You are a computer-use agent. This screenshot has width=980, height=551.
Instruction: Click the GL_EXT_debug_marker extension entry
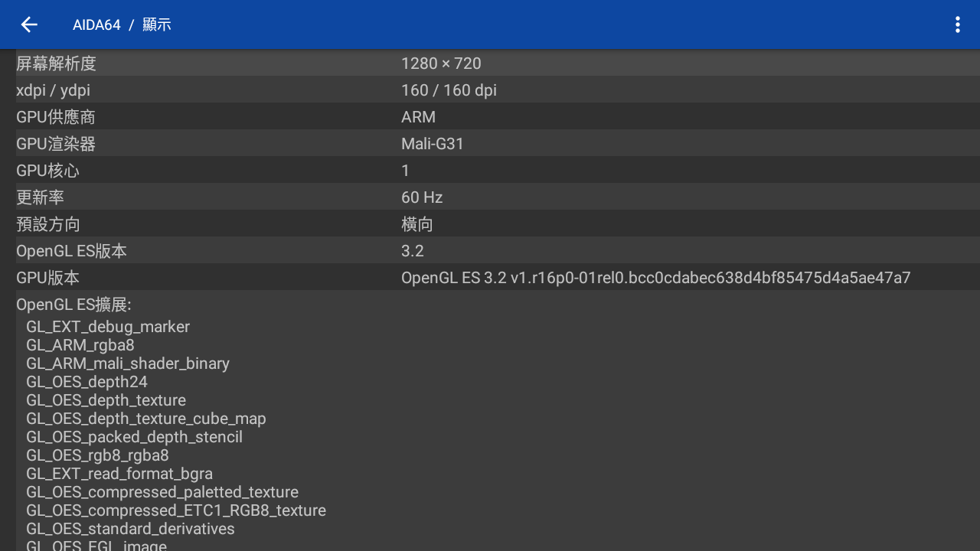pos(108,327)
